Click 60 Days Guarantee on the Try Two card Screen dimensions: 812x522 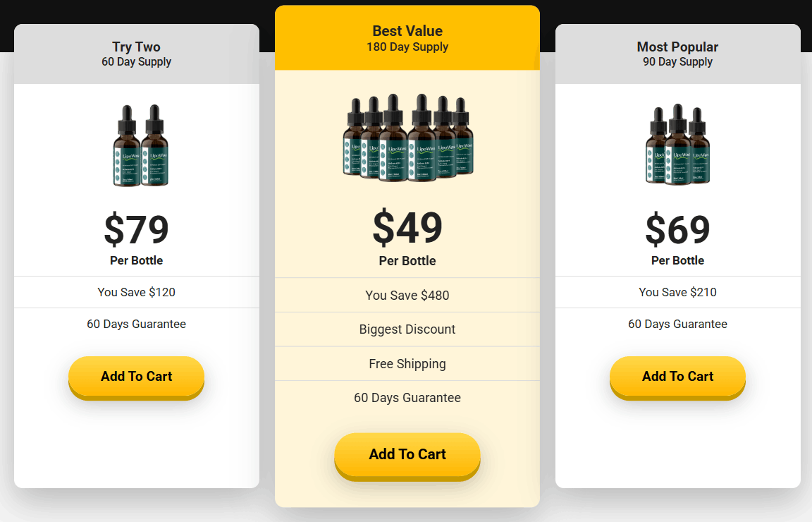[136, 324]
